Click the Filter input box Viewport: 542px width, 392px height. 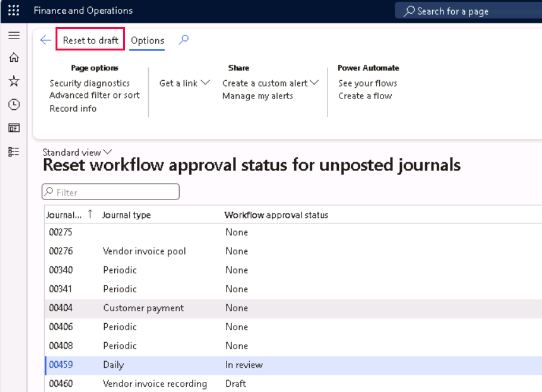(x=111, y=192)
